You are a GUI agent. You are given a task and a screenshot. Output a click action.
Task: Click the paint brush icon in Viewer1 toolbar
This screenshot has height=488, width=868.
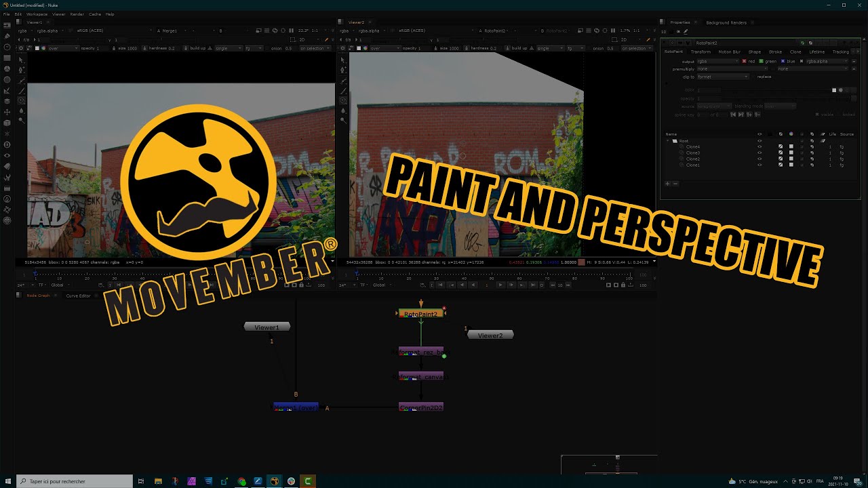pyautogui.click(x=326, y=39)
